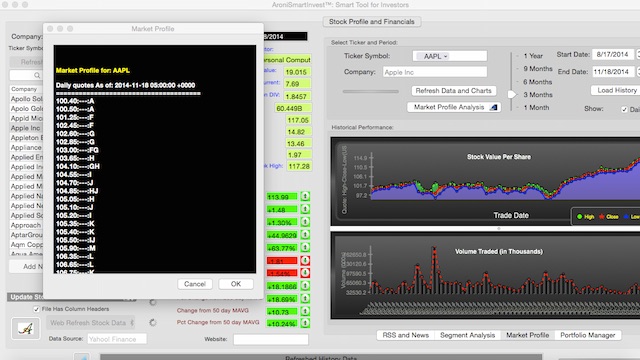Click the red Close legend marker

[602, 217]
